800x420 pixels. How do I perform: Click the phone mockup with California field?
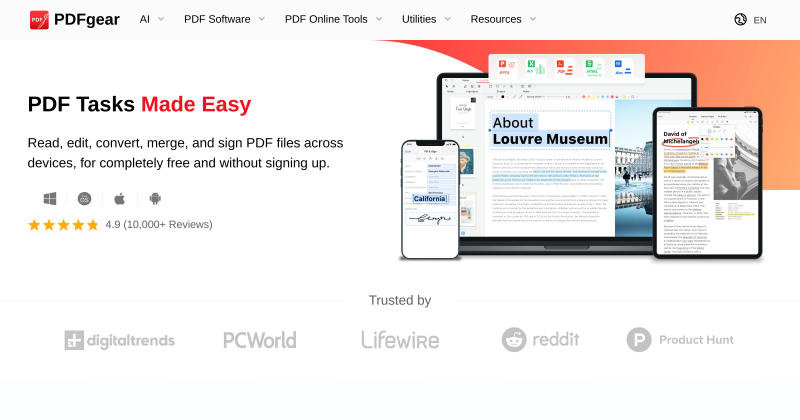click(x=430, y=200)
